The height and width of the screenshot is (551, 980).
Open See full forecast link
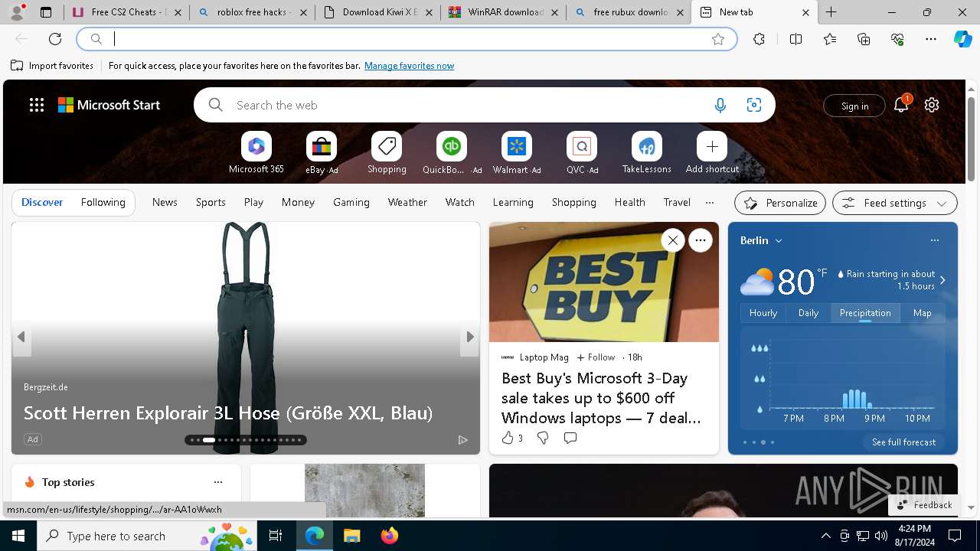[903, 442]
